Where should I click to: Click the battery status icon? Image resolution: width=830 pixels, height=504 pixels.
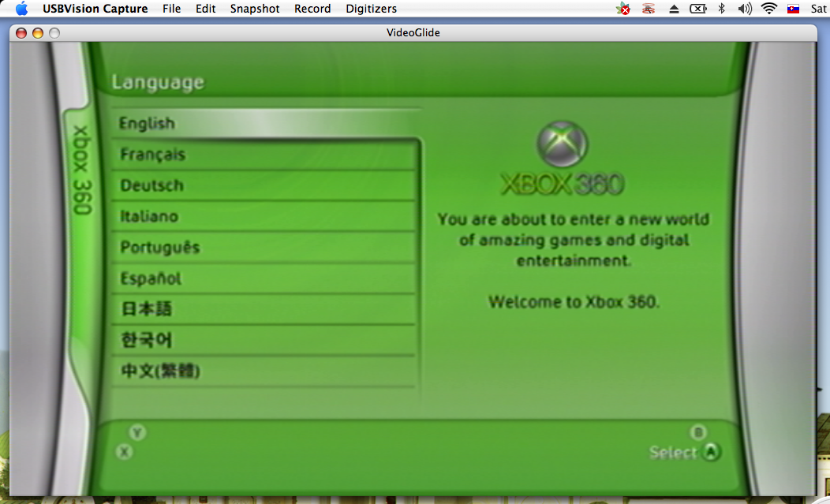[x=698, y=9]
